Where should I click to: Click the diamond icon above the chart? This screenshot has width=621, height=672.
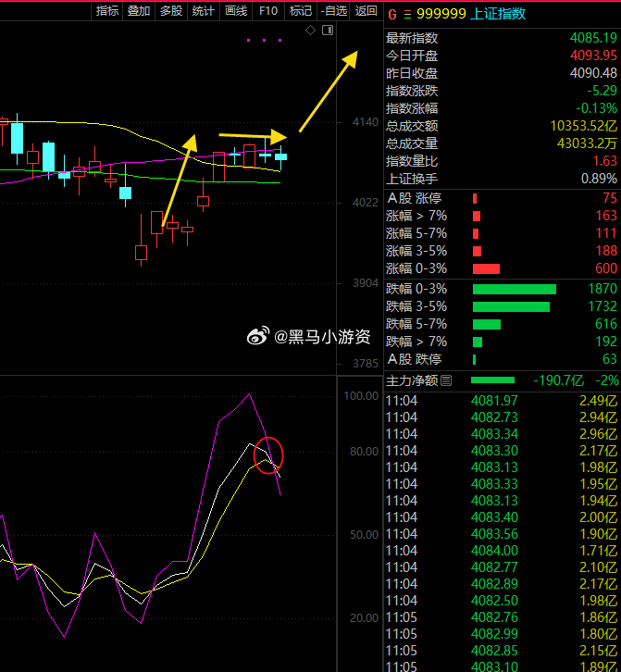(310, 30)
